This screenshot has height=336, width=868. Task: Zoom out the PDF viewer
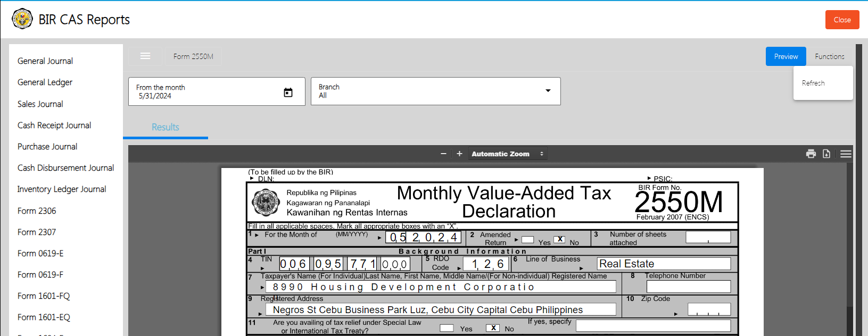click(x=443, y=154)
